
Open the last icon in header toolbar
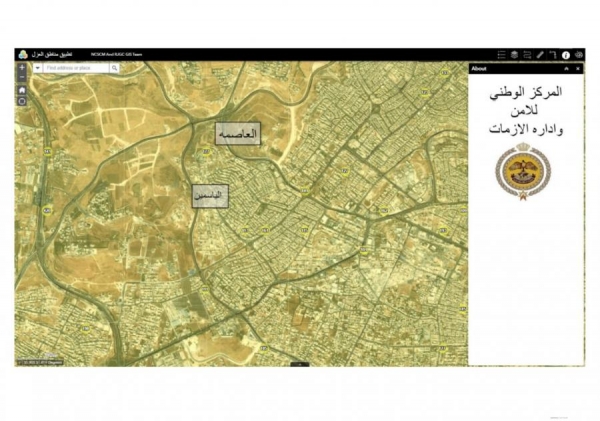(x=578, y=55)
